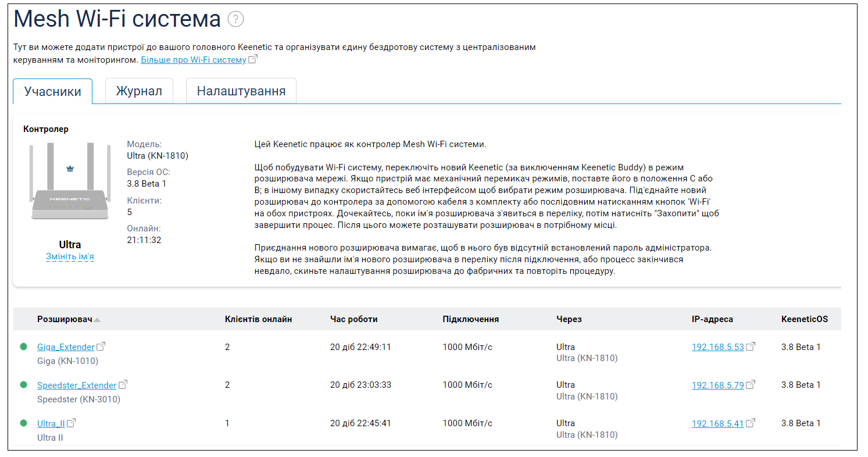This screenshot has height=457, width=868.
Task: Open the Журнал tab
Action: point(139,91)
